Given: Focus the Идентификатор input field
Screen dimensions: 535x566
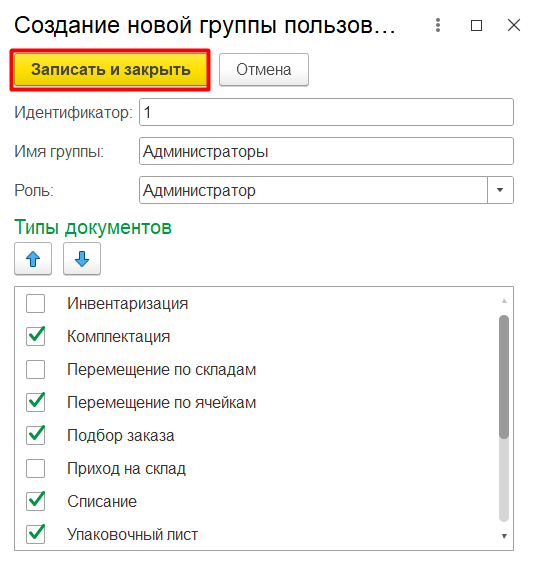Looking at the screenshot, I should [326, 112].
